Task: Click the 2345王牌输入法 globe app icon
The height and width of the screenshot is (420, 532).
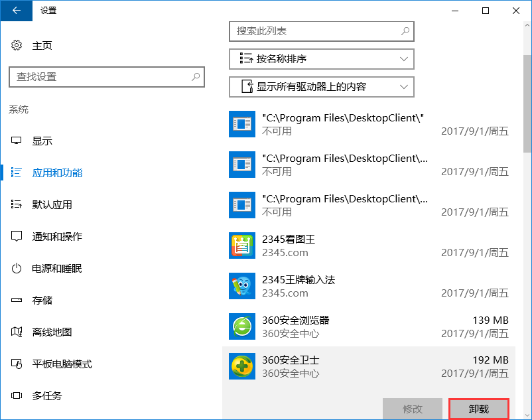Action: 242,285
